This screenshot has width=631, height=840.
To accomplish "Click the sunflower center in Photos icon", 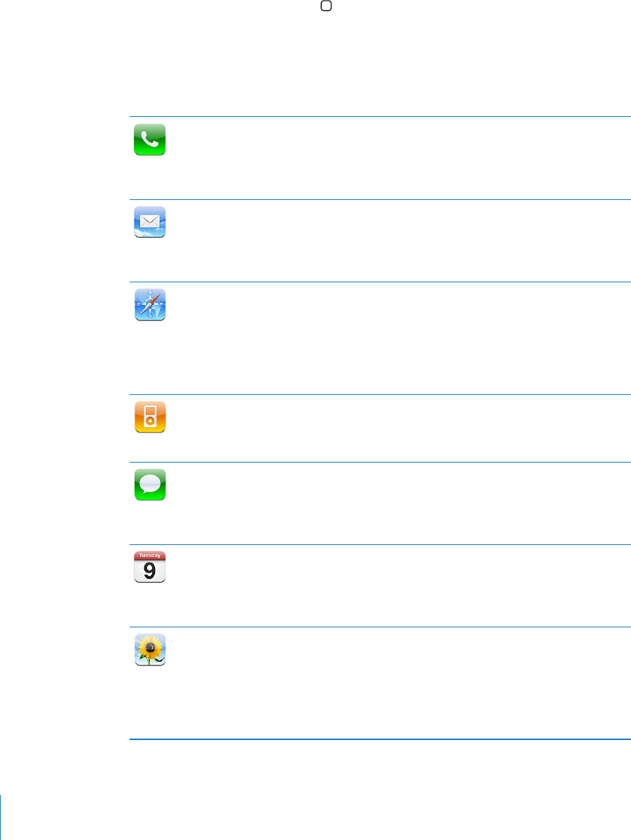I will [x=150, y=648].
